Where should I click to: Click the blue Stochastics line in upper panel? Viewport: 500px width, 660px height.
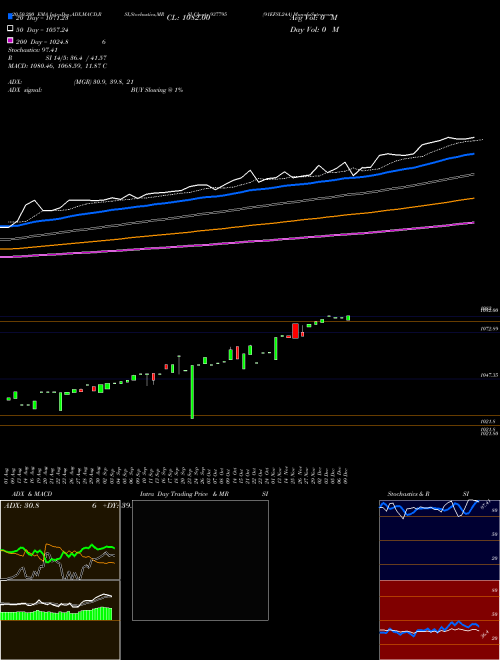429,508
